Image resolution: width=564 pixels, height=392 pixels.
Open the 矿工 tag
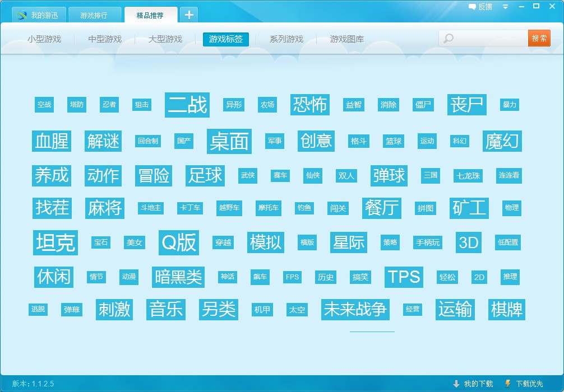tap(469, 208)
